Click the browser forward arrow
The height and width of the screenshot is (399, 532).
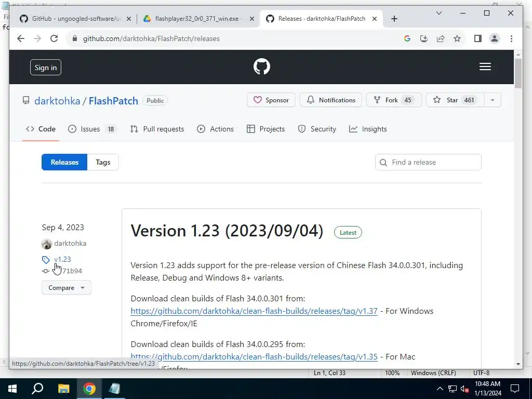tap(37, 38)
